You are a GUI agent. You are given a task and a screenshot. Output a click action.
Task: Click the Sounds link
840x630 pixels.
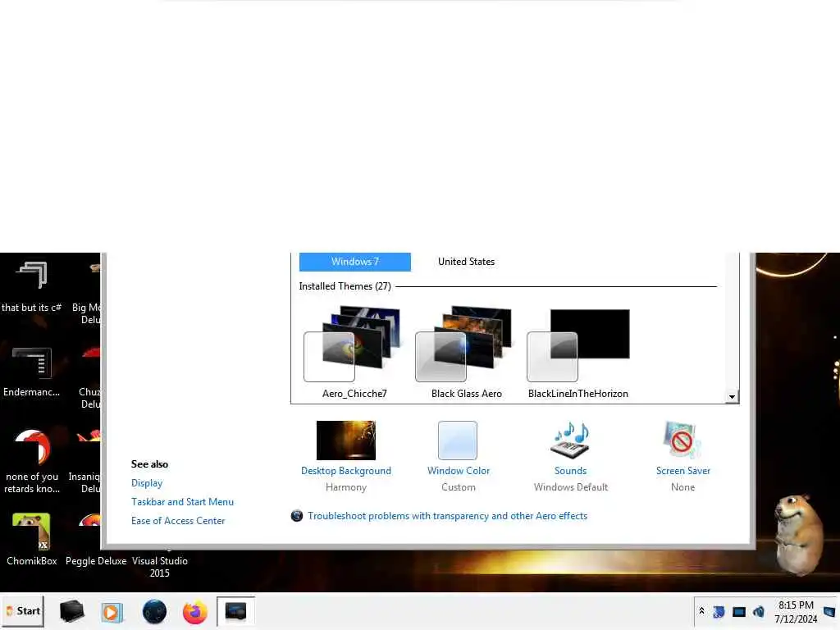(570, 470)
